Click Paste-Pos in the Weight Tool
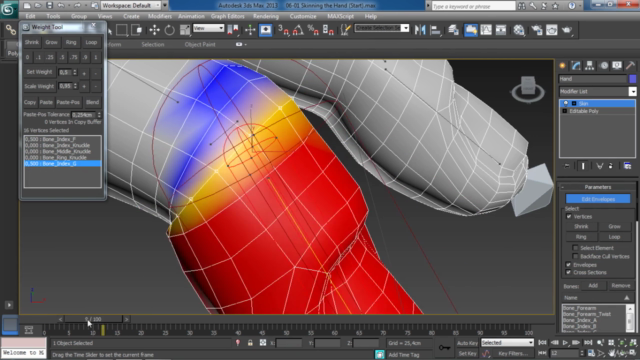640x360 pixels. pos(68,102)
